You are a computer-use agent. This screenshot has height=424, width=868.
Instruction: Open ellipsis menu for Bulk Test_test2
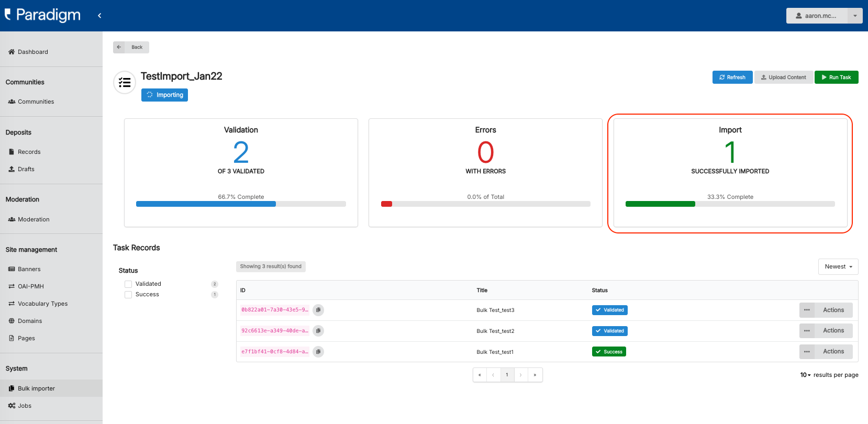point(807,331)
